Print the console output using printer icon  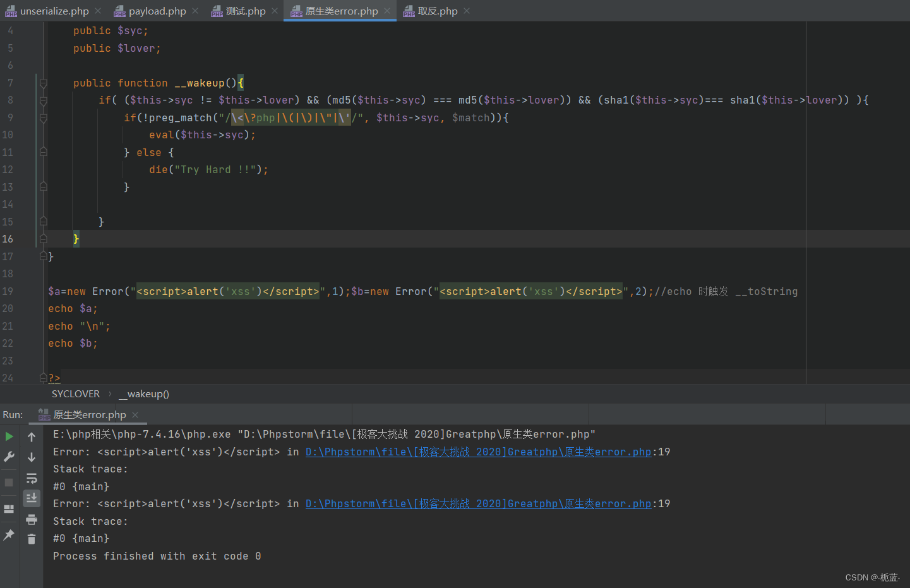[x=32, y=519]
